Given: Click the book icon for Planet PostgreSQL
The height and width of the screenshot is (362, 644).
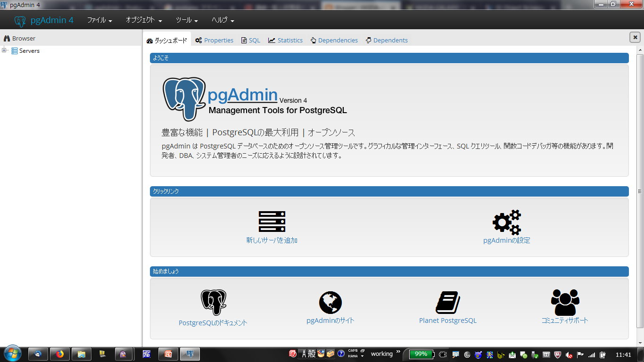Looking at the screenshot, I should [x=448, y=302].
